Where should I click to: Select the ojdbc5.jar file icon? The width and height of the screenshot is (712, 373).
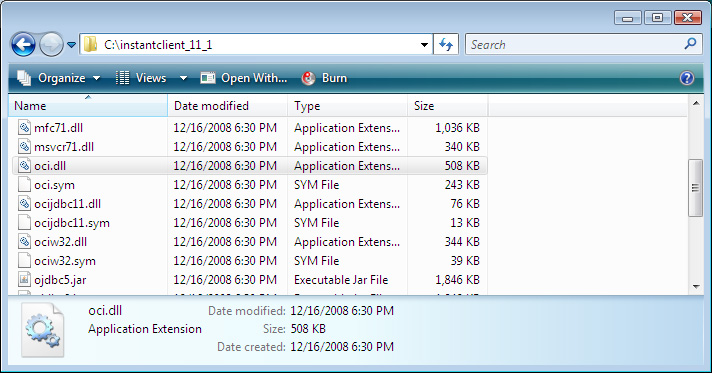point(24,280)
